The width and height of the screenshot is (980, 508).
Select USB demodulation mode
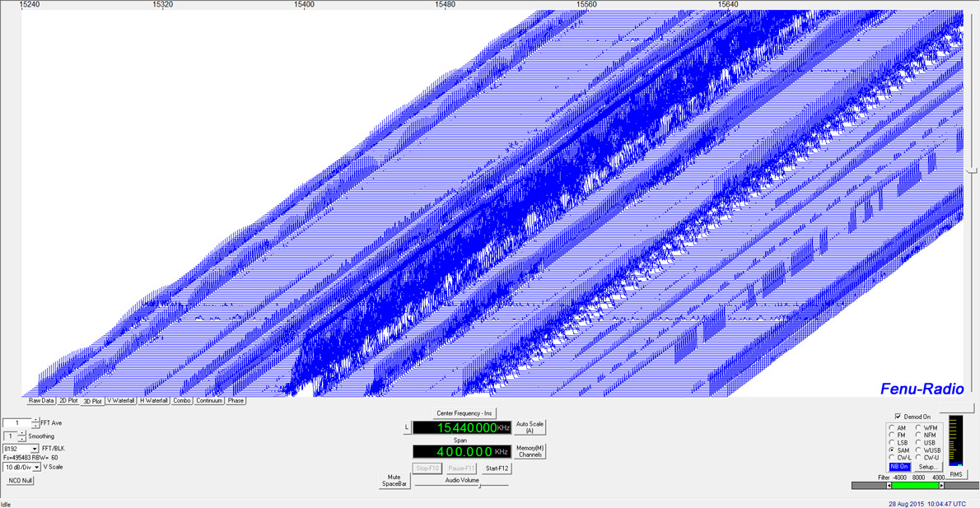point(918,442)
